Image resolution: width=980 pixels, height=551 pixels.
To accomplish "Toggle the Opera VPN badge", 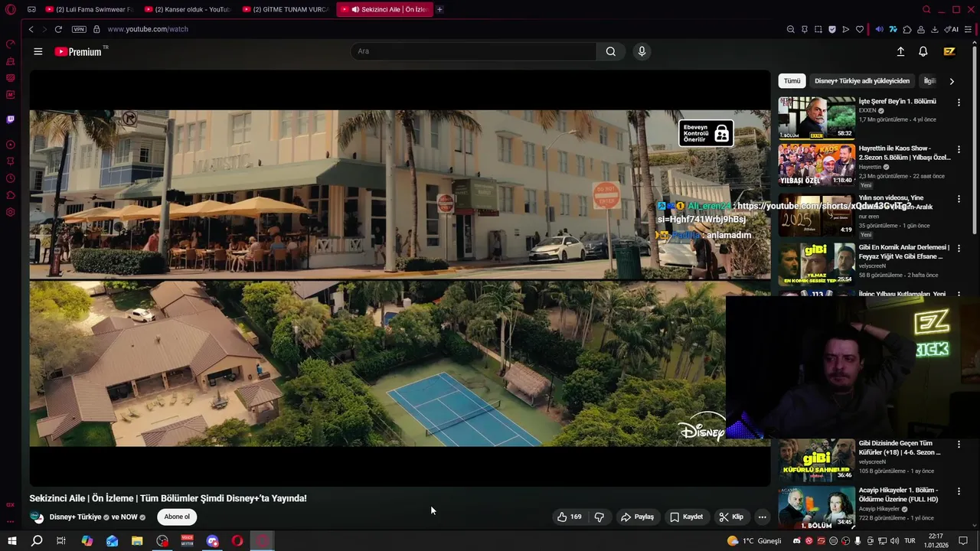I will (x=79, y=29).
